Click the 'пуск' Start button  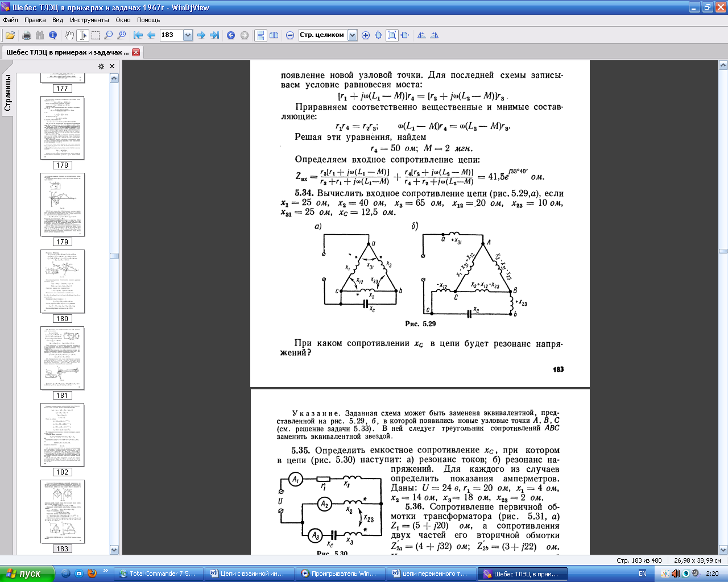(x=27, y=573)
